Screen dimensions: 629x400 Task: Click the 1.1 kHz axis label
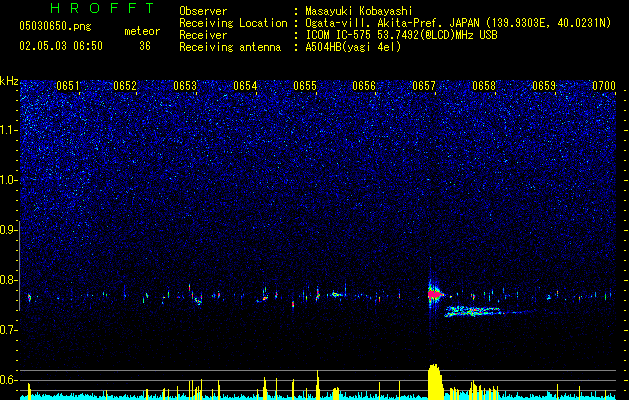[x=8, y=130]
